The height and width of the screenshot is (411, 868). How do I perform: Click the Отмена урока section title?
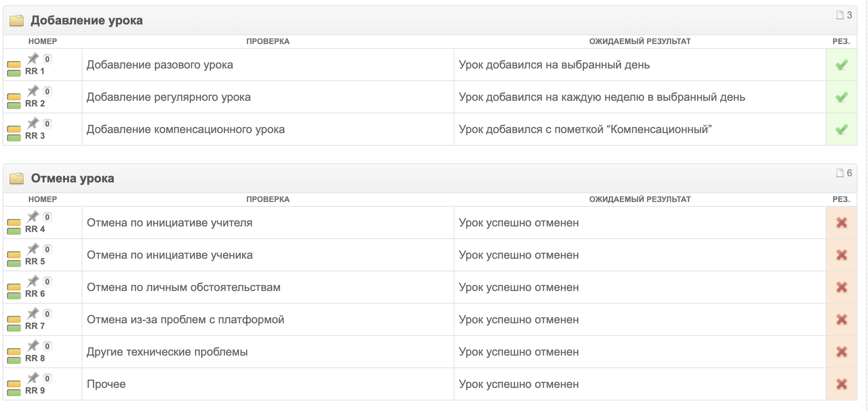pos(72,178)
